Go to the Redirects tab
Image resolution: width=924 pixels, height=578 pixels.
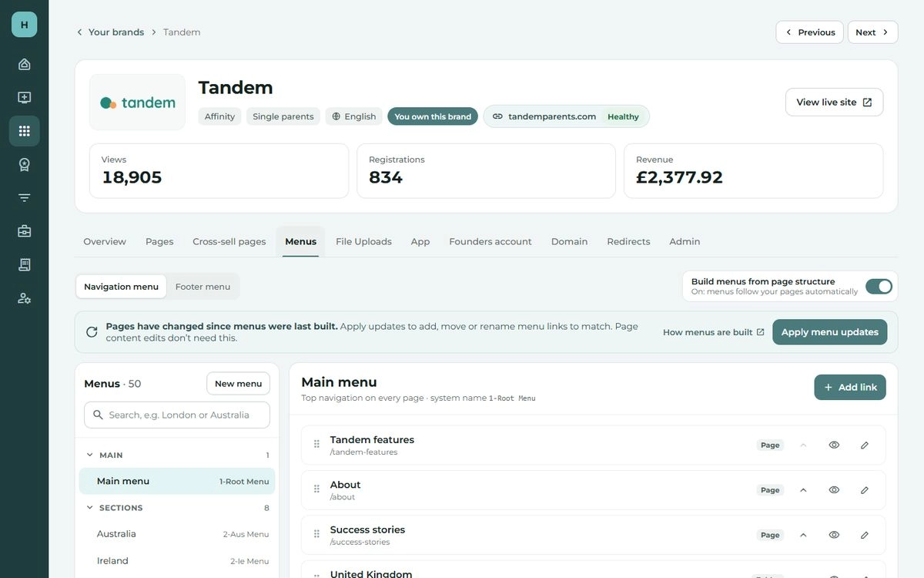628,242
